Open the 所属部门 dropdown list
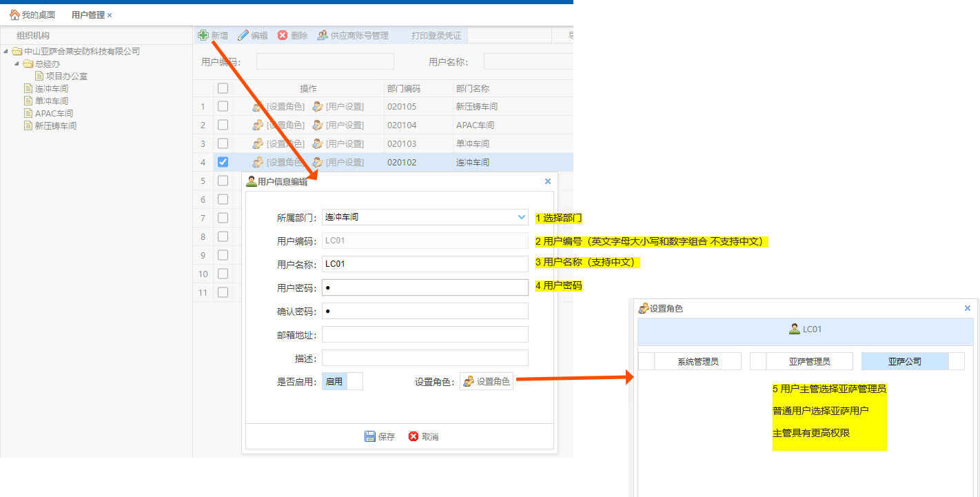 click(x=522, y=217)
